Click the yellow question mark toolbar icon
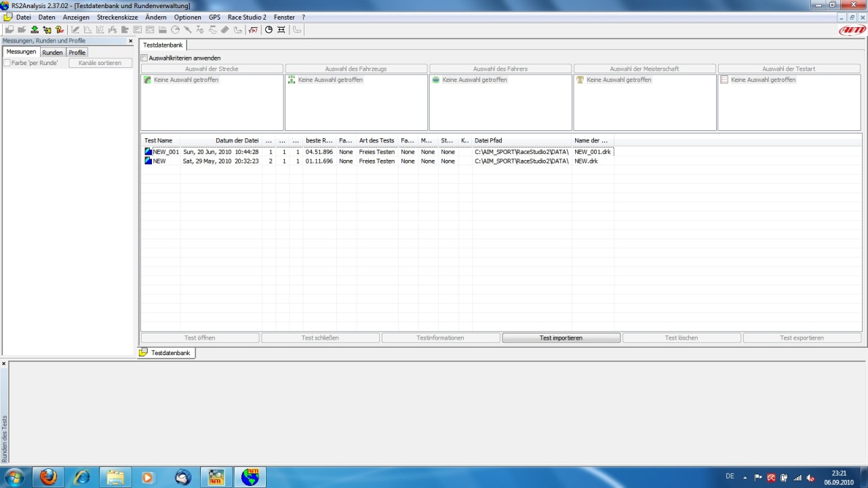The width and height of the screenshot is (868, 488). (60, 30)
